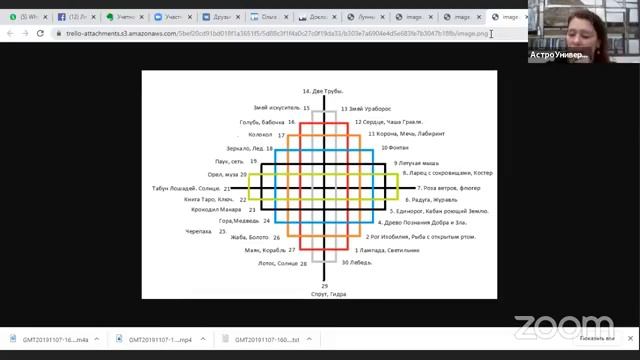The height and width of the screenshot is (360, 640).
Task: Click the padlock site info icon
Action: 59,33
